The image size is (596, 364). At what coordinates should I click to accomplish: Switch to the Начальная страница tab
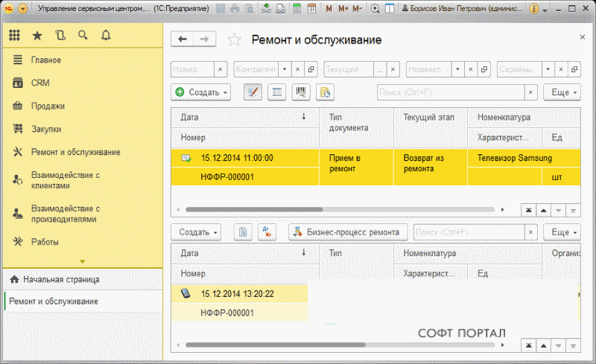pyautogui.click(x=83, y=279)
